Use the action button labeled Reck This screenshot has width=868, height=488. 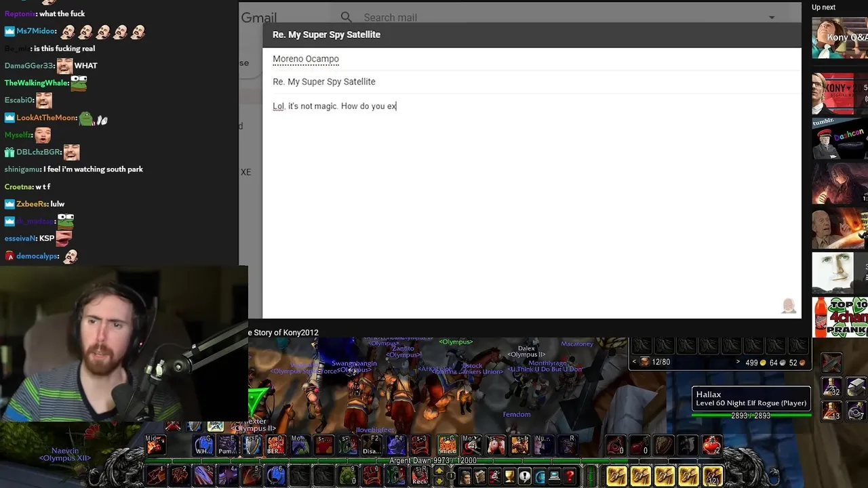[x=421, y=476]
